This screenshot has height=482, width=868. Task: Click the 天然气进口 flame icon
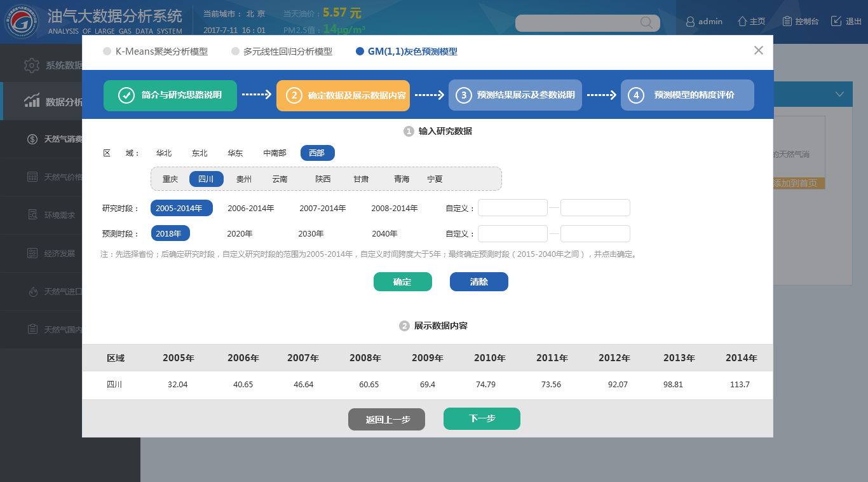32,291
